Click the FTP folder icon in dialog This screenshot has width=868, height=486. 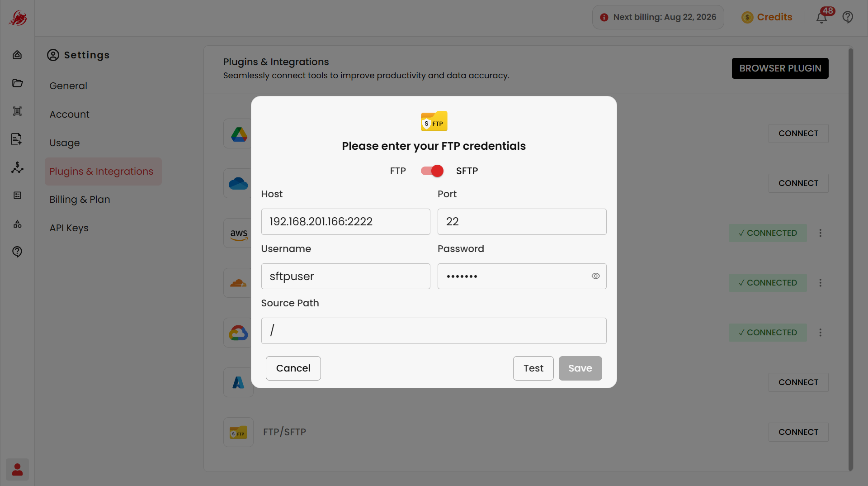point(434,121)
